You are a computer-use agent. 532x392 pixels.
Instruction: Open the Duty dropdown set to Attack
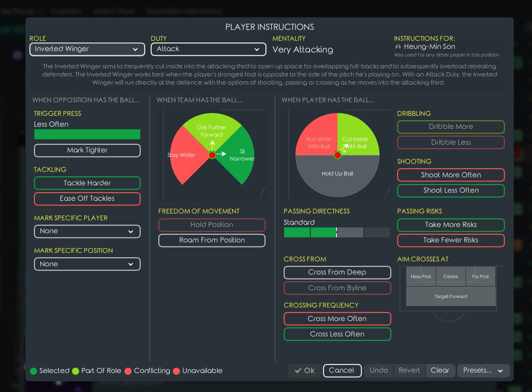(208, 49)
